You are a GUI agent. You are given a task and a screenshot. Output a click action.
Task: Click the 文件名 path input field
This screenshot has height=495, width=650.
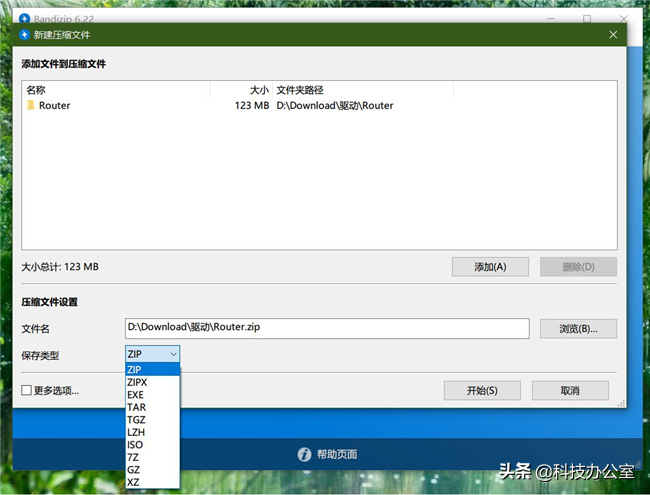327,328
